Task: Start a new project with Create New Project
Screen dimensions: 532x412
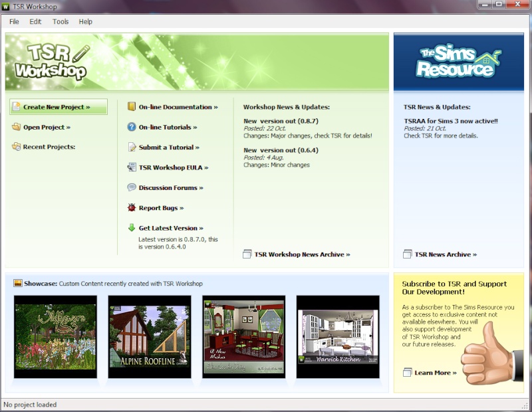Action: [59, 107]
